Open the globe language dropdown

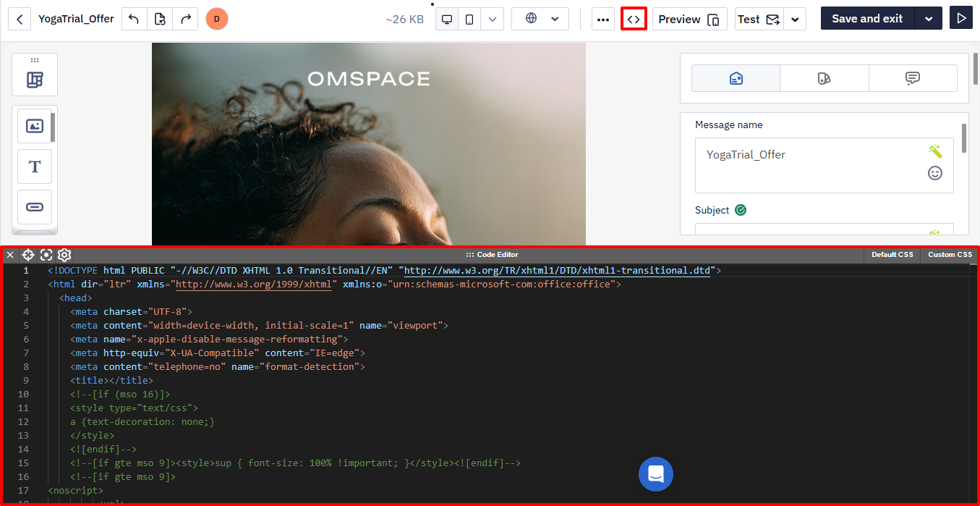(540, 19)
